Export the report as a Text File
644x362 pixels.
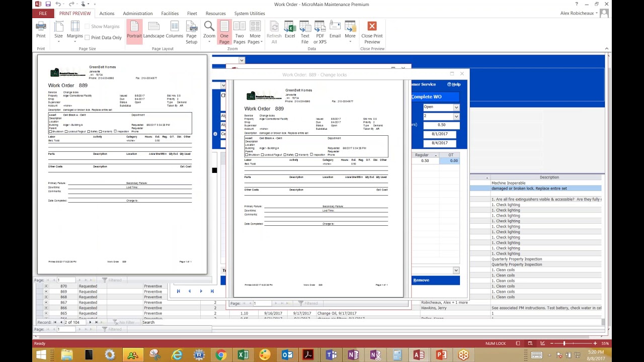305,33
